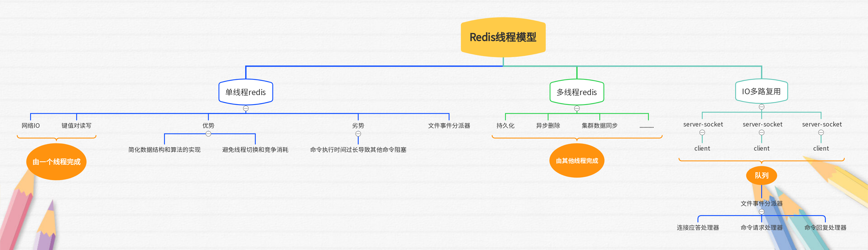The image size is (868, 250).
Task: Select the 命令执行时间过长导致其他命令阻塞 node
Action: [x=358, y=150]
